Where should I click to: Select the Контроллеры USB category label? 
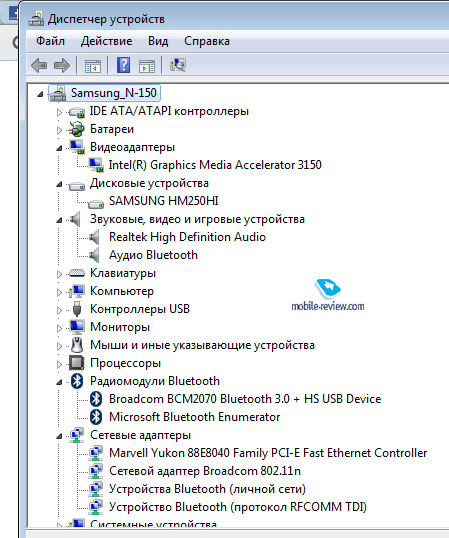coord(140,309)
